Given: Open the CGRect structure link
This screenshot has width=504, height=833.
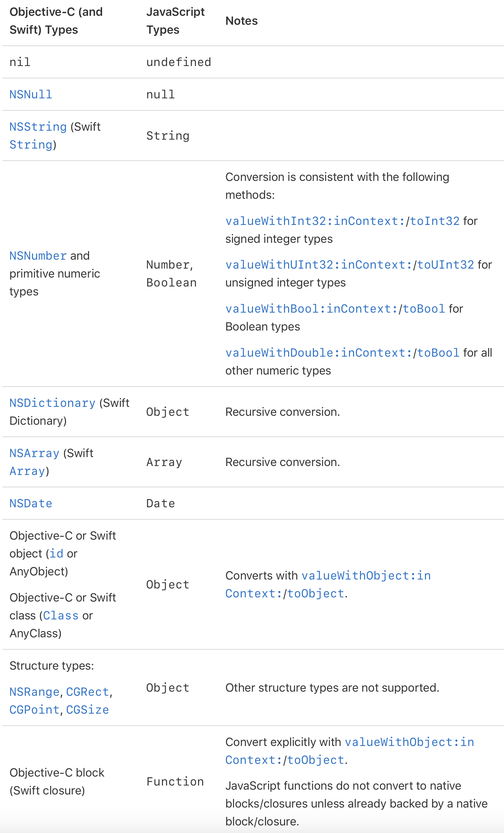Looking at the screenshot, I should coord(87,692).
